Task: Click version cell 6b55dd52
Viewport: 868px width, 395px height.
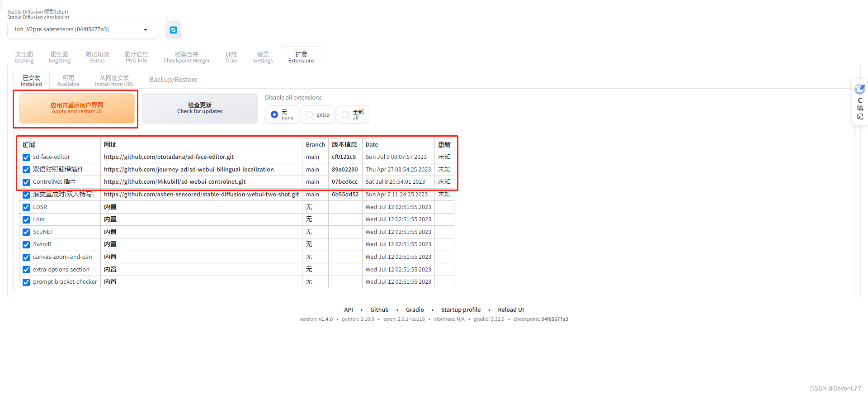Action: 345,195
